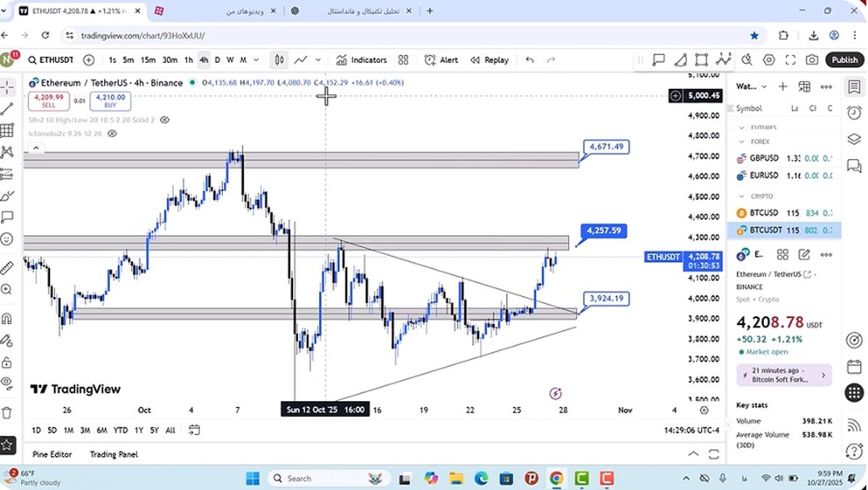Open the Alerts panel clock icon
868x490 pixels.
click(854, 112)
